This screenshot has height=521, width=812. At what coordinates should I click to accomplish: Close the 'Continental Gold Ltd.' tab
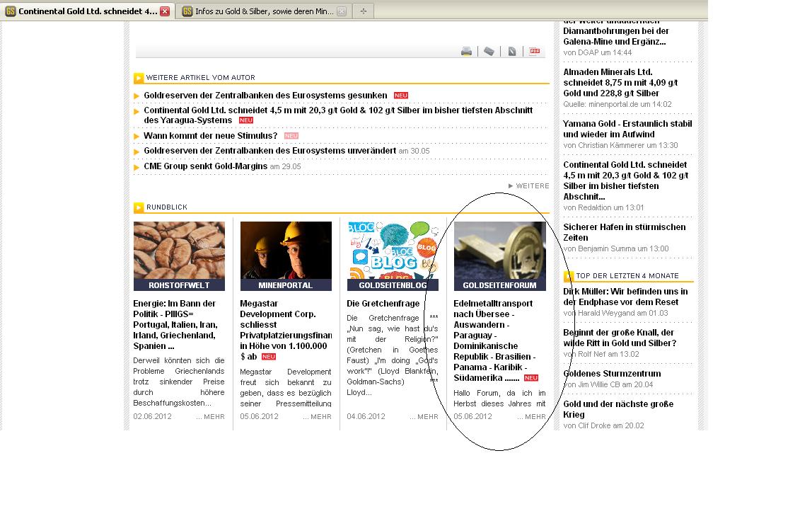tap(165, 11)
